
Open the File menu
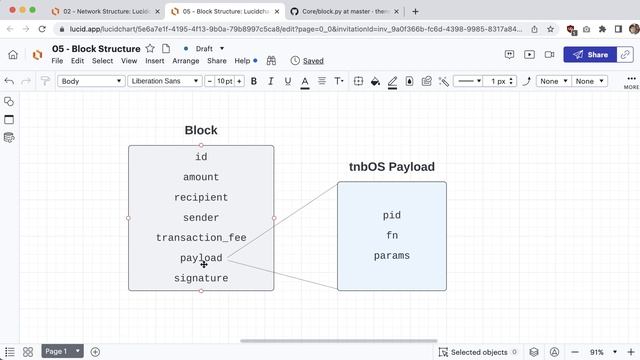[x=57, y=61]
